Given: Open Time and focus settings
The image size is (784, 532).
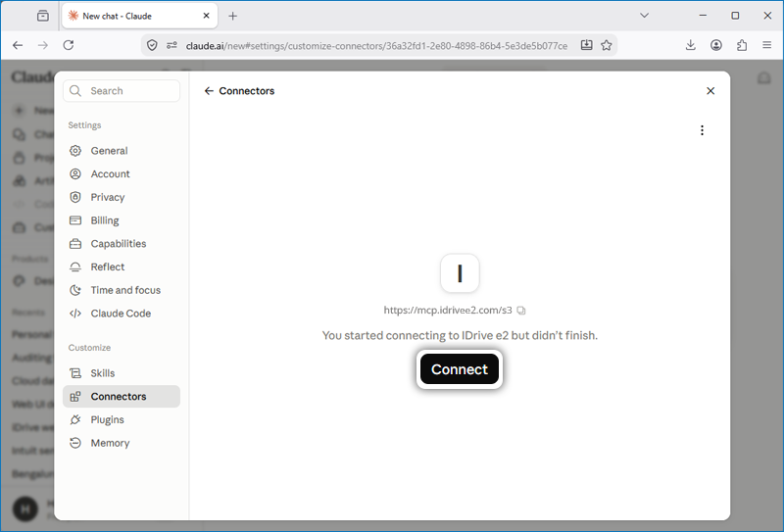Looking at the screenshot, I should [x=121, y=290].
